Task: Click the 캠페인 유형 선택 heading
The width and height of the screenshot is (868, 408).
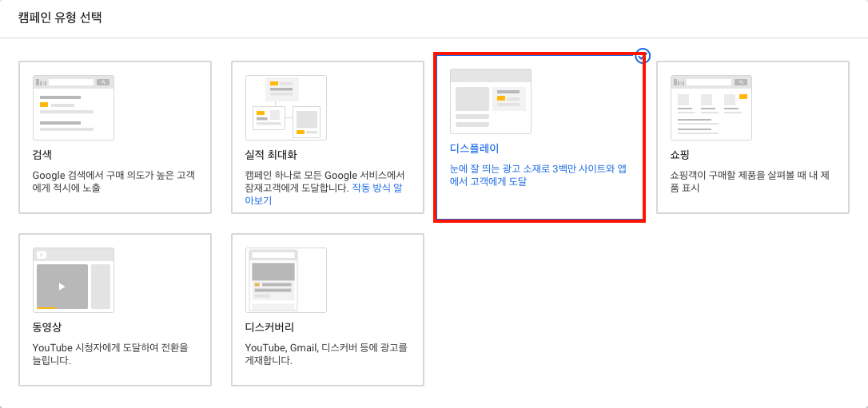Action: (x=59, y=18)
